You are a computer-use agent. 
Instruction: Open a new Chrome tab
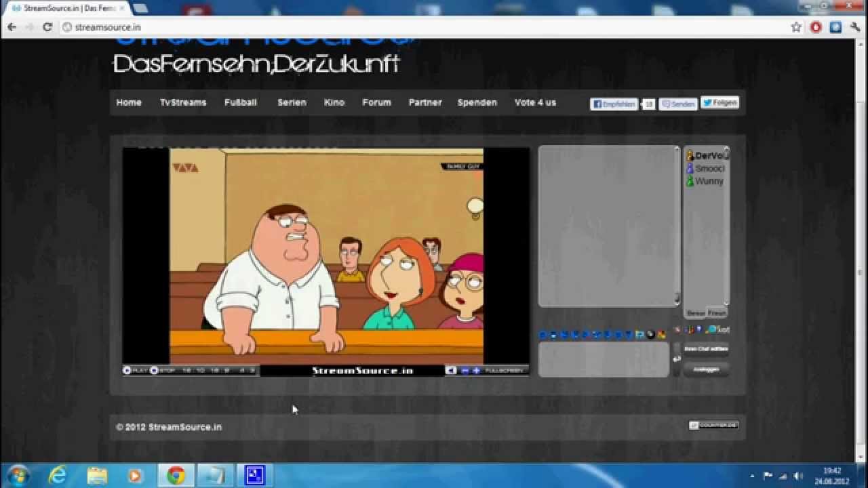pyautogui.click(x=140, y=8)
